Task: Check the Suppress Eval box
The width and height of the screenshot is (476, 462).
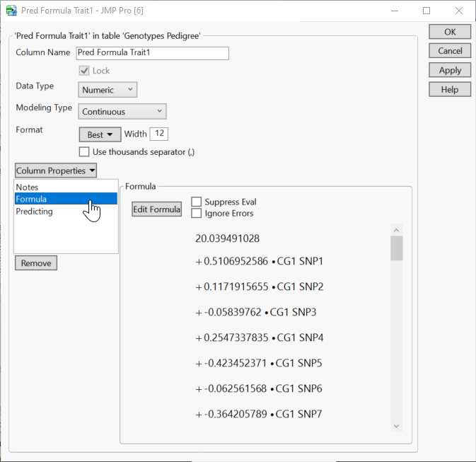Action: pos(196,202)
